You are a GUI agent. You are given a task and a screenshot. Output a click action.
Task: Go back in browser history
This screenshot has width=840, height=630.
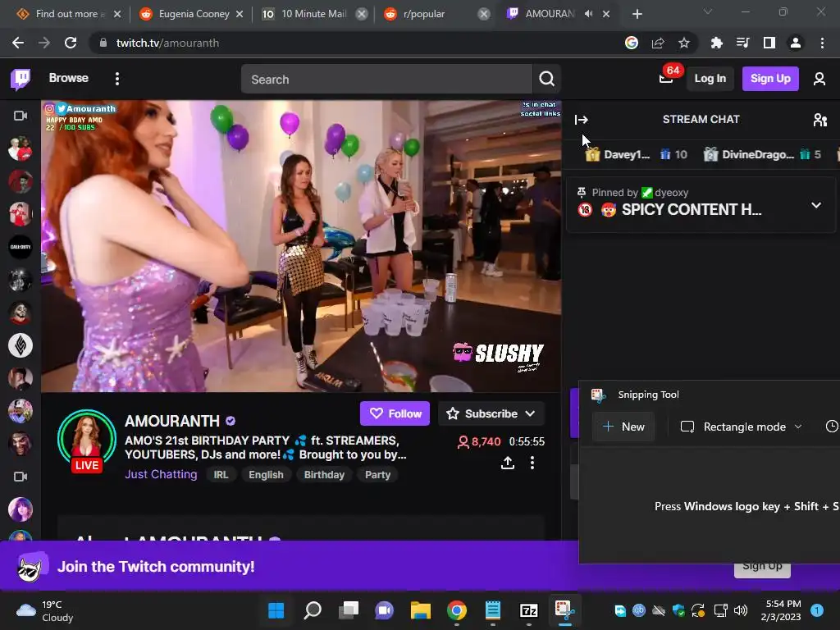18,43
